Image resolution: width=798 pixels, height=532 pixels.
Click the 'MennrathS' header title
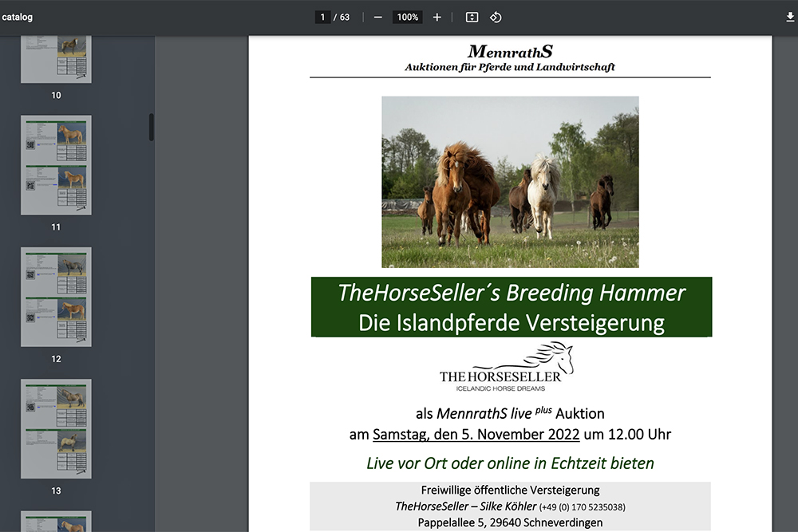(x=510, y=51)
